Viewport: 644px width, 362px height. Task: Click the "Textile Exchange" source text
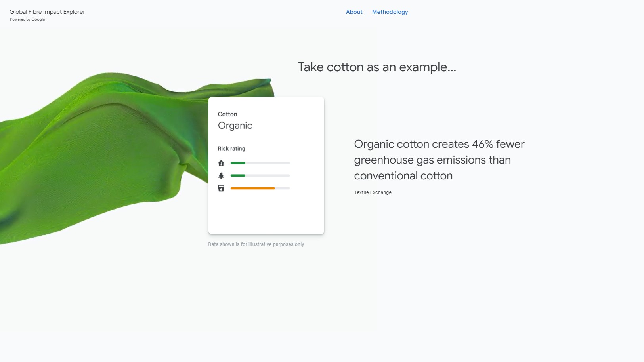[x=373, y=192]
